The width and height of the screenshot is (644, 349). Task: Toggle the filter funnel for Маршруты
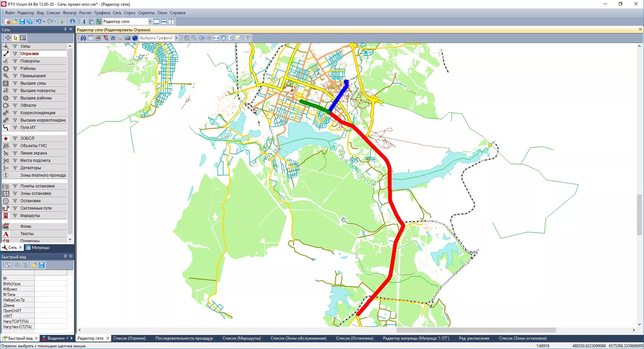[15, 216]
